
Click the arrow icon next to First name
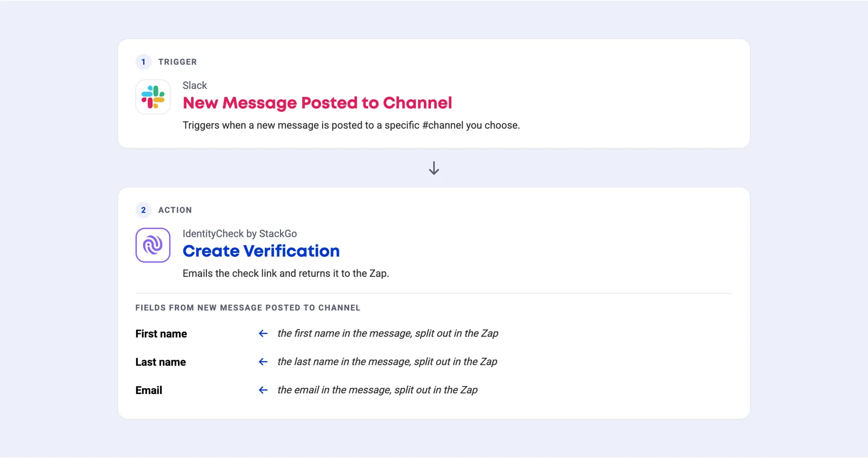pyautogui.click(x=263, y=334)
